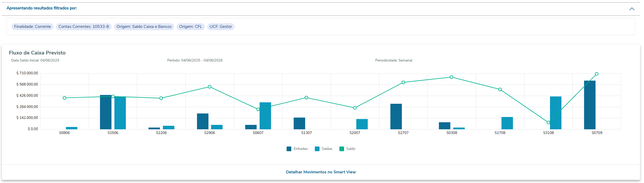Select the Contas Correntes: 10533-8 chip
Image resolution: width=644 pixels, height=183 pixels.
pos(84,27)
